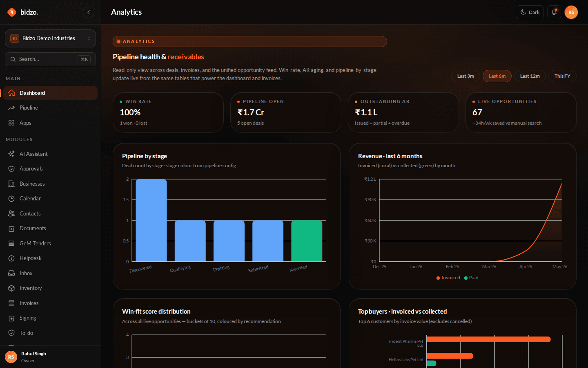Click the Inventory box icon
The width and height of the screenshot is (588, 368).
pos(11,288)
